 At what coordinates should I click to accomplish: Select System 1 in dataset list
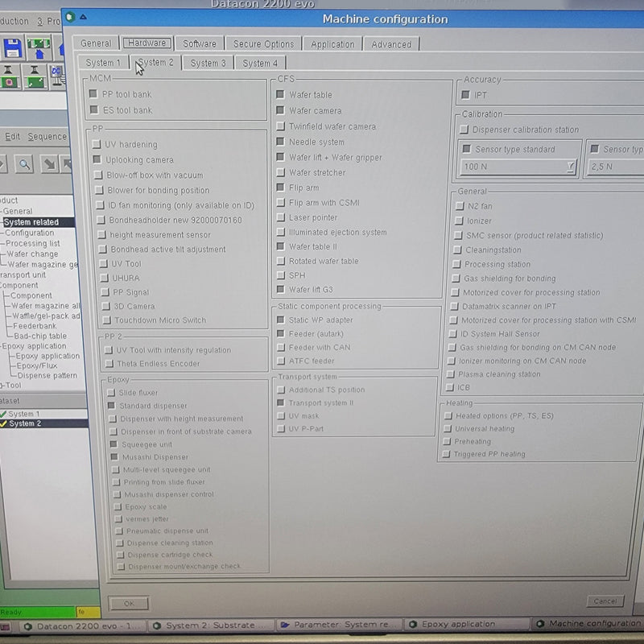click(x=24, y=414)
